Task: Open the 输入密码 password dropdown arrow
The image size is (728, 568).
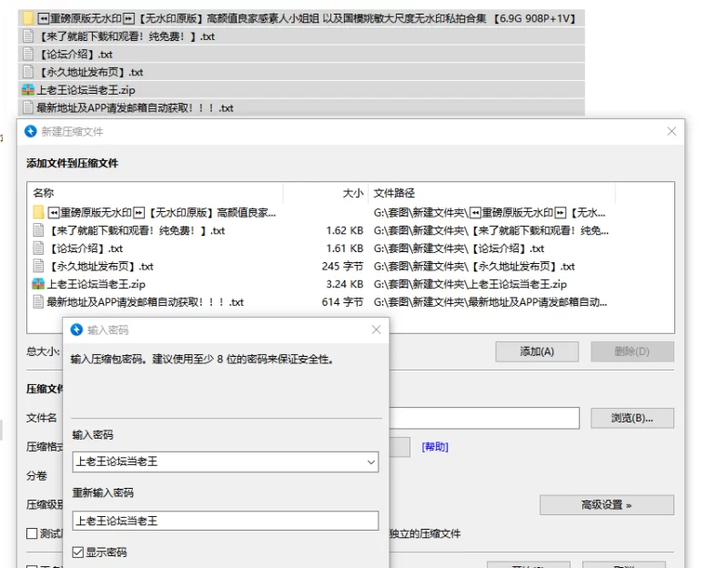Action: (370, 462)
